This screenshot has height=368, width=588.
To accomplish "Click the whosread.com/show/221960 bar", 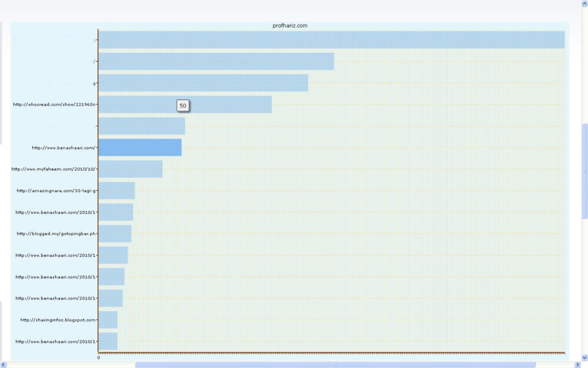I will click(185, 105).
